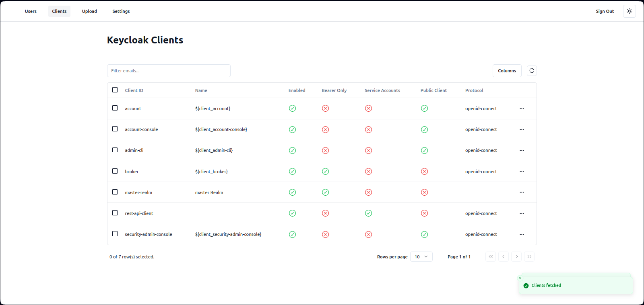Image resolution: width=644 pixels, height=305 pixels.
Task: Click the Bearer Only check icon for broker
Action: [x=326, y=172]
